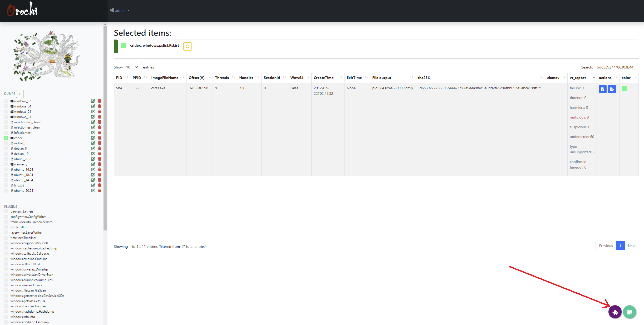Click the Orochi logo in header
Screen dimensions: 644x325
pyautogui.click(x=22, y=10)
